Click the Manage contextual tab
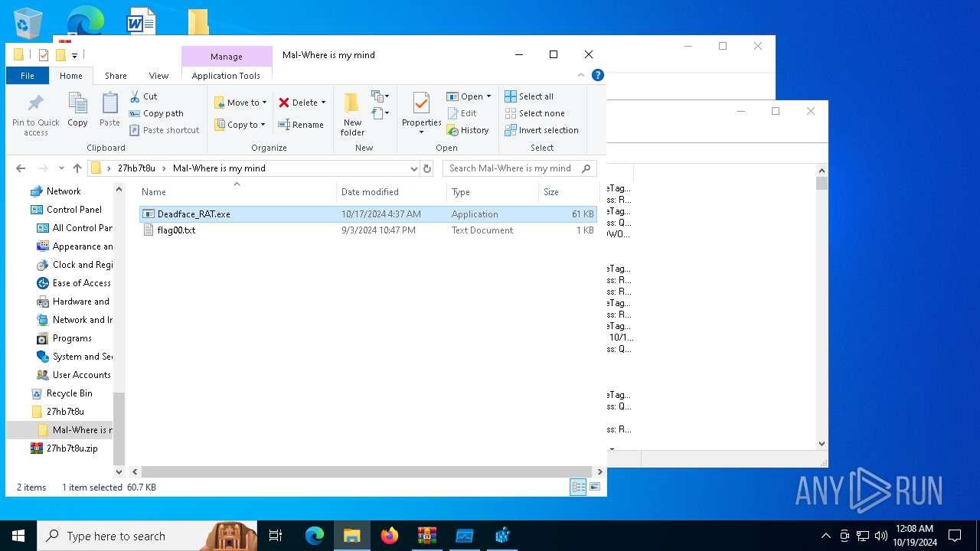The image size is (980, 551). point(227,57)
